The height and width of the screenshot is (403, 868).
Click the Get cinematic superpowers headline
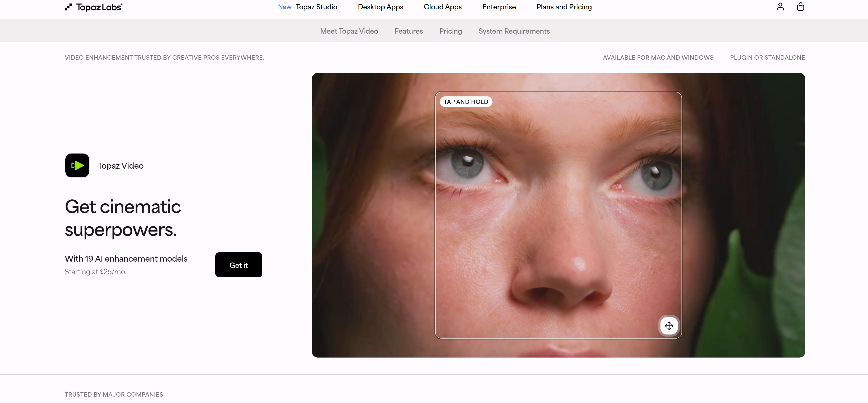point(123,218)
